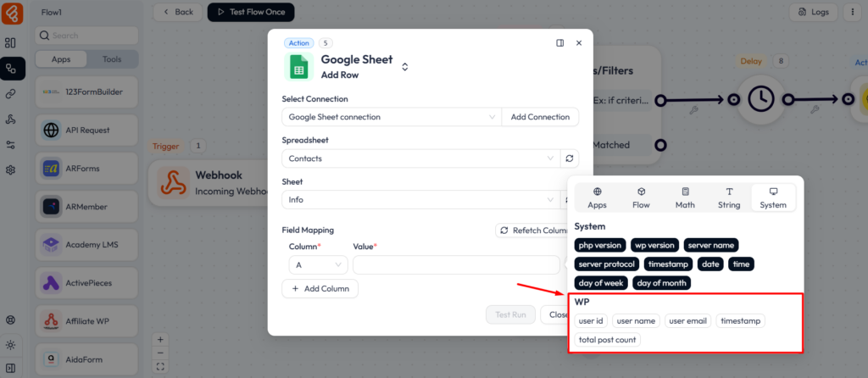Select the ARForms app icon
The width and height of the screenshot is (868, 378).
tap(51, 169)
